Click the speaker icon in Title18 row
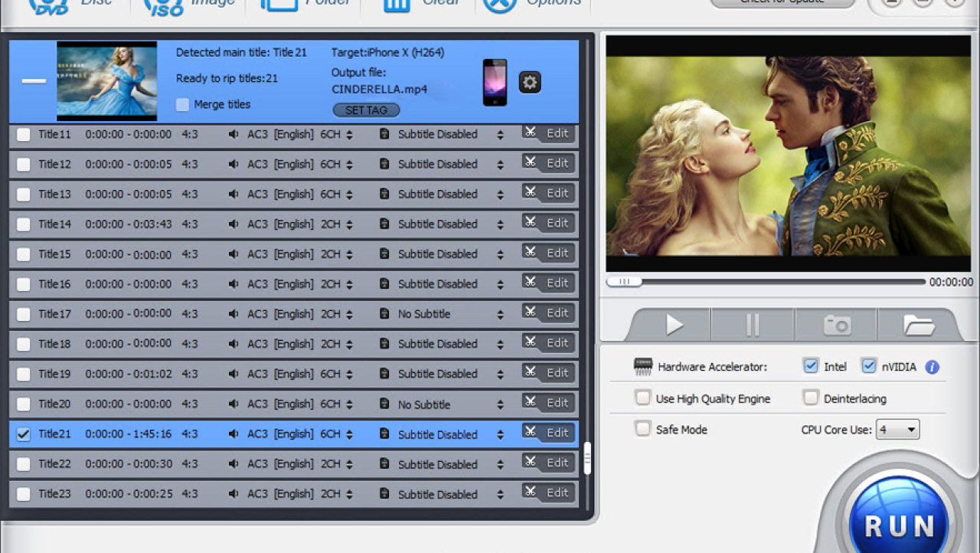980x553 pixels. click(x=234, y=343)
